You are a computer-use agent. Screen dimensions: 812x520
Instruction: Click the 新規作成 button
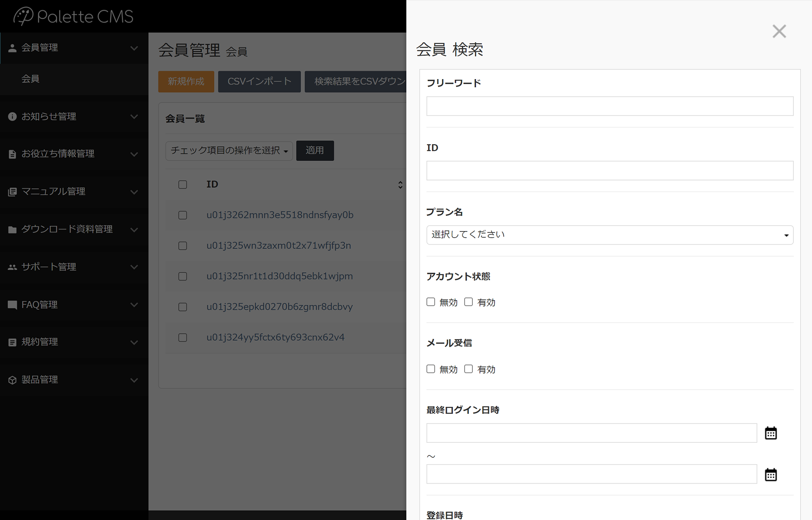pyautogui.click(x=187, y=82)
